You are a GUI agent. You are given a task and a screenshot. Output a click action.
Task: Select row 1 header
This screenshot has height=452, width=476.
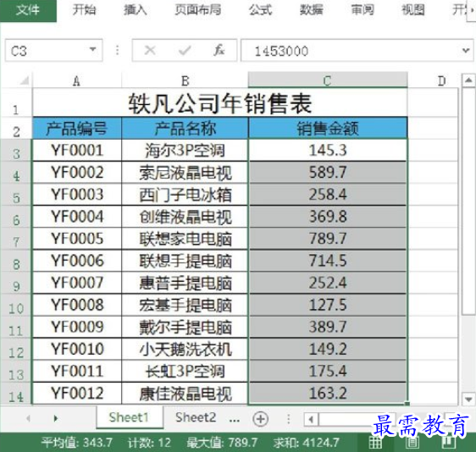point(16,102)
